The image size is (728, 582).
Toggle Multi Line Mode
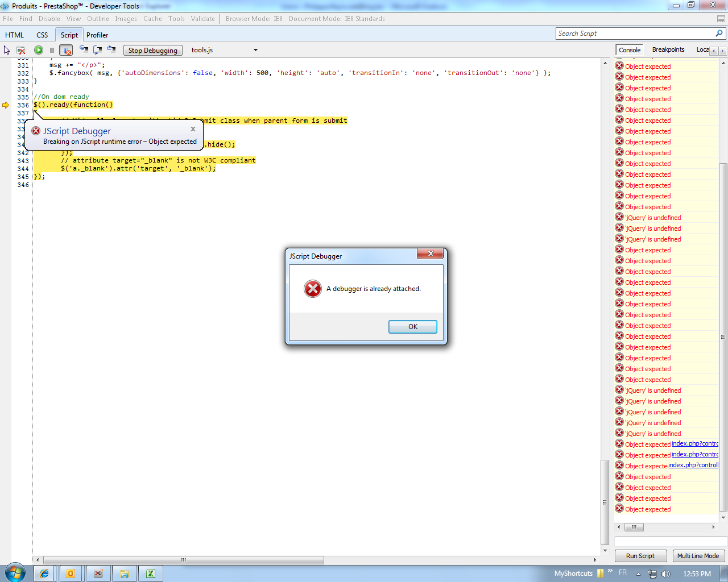pos(698,556)
